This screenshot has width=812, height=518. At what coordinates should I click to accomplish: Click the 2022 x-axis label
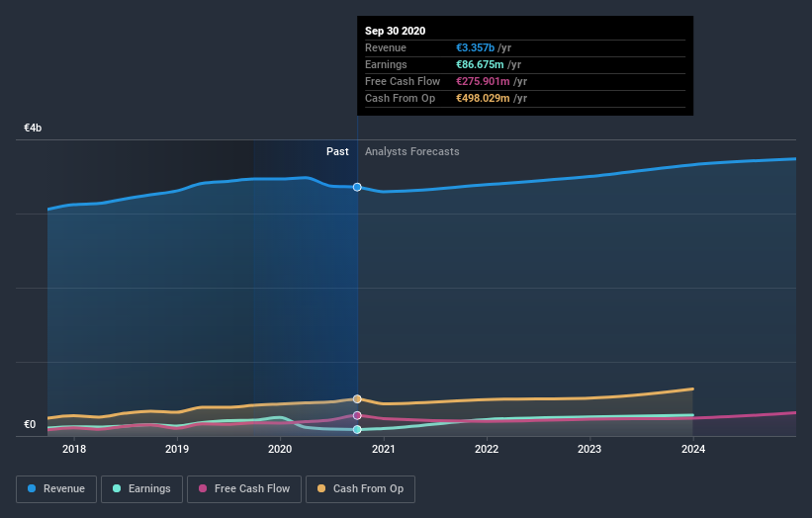[487, 449]
